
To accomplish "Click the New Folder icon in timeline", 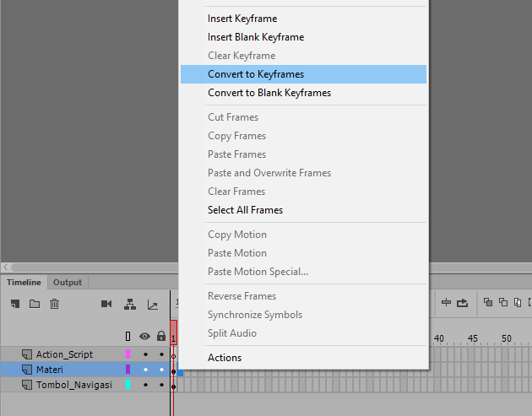I will coord(35,304).
